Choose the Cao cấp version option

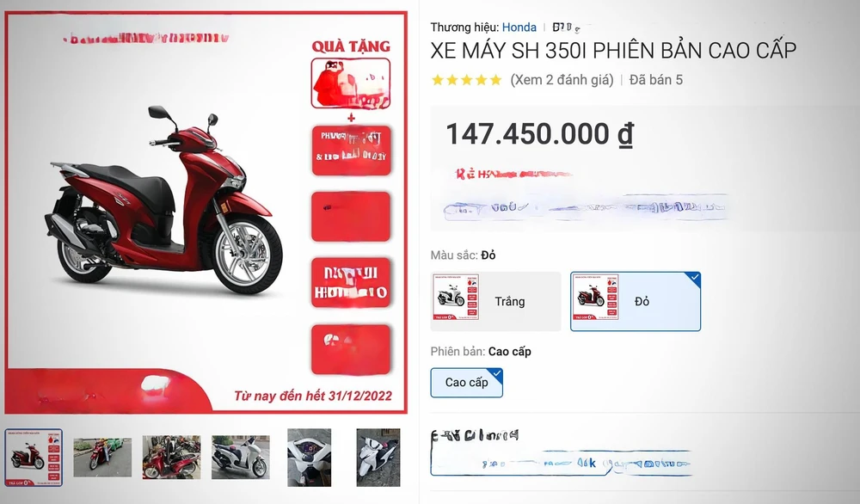(466, 382)
